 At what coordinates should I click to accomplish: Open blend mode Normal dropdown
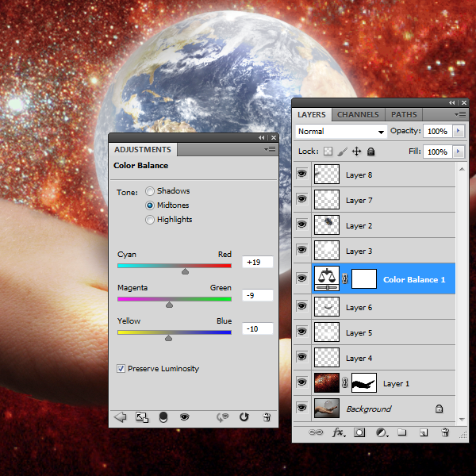coord(341,132)
